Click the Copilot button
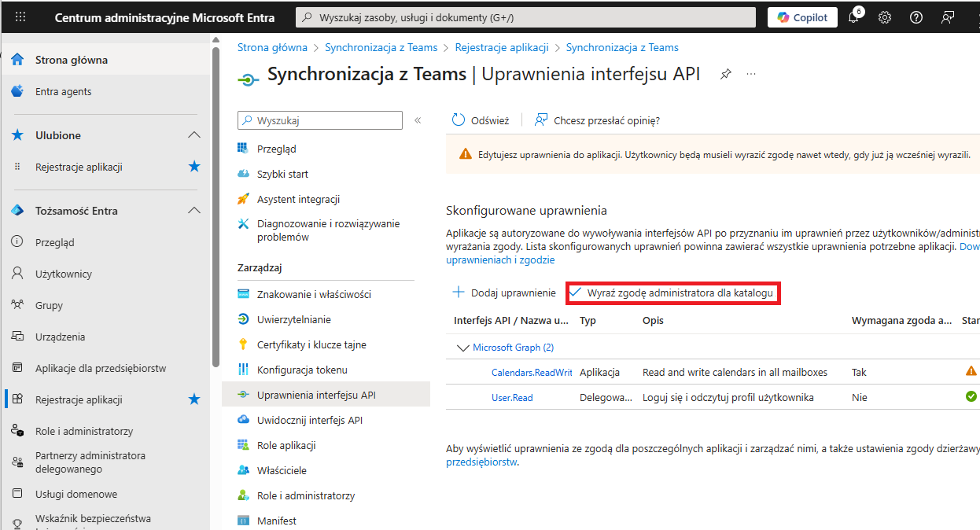Image resolution: width=980 pixels, height=530 pixels. click(x=801, y=17)
